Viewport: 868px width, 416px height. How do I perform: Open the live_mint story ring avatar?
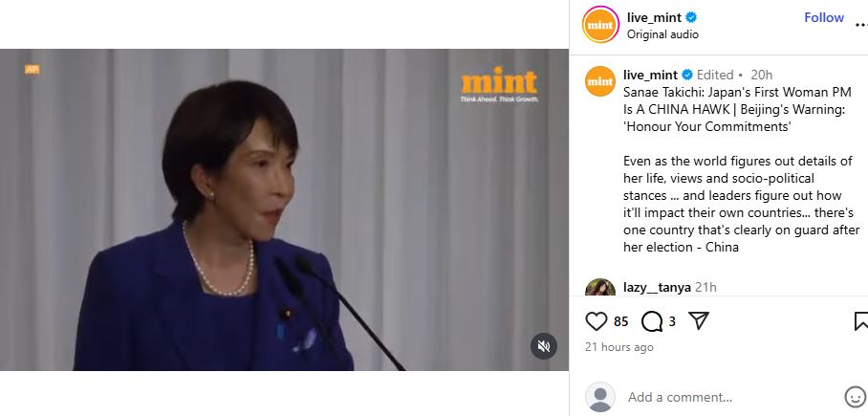[600, 24]
